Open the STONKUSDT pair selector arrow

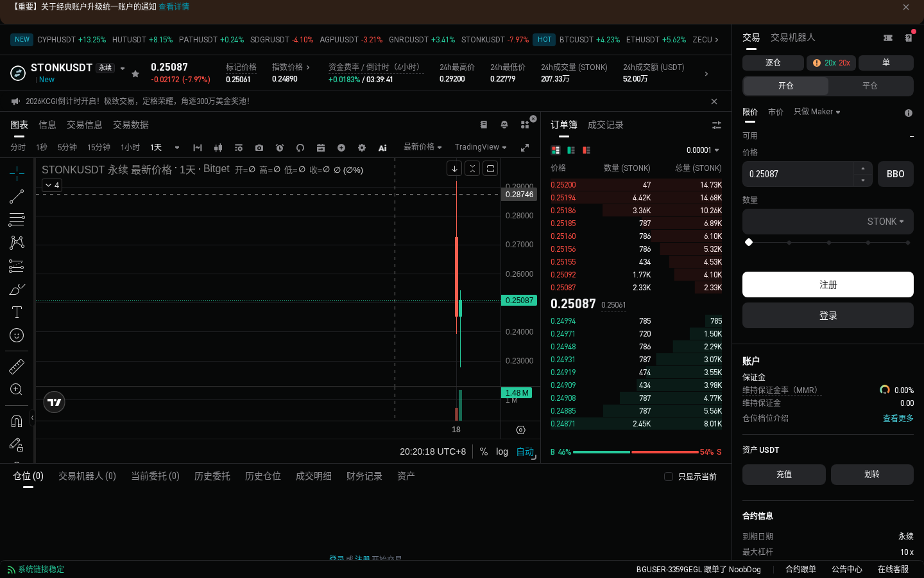coord(123,69)
